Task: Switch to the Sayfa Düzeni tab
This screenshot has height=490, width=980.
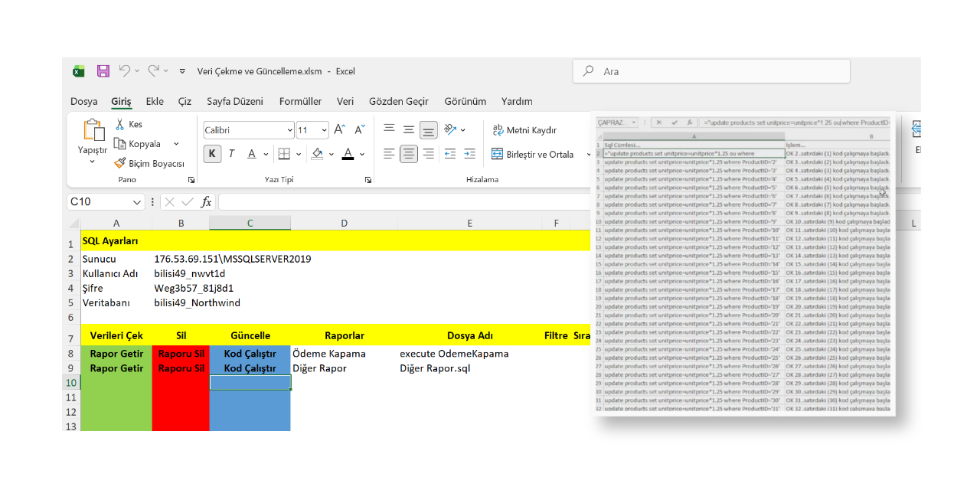Action: (x=235, y=101)
